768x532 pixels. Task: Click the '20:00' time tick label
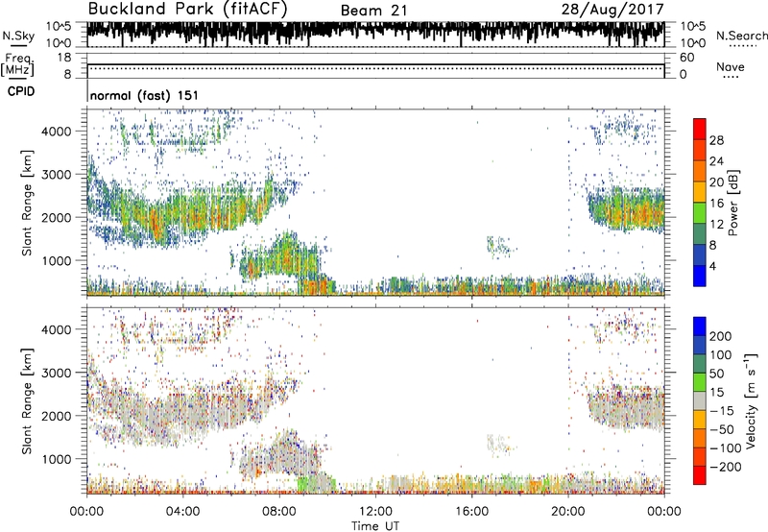click(x=567, y=512)
